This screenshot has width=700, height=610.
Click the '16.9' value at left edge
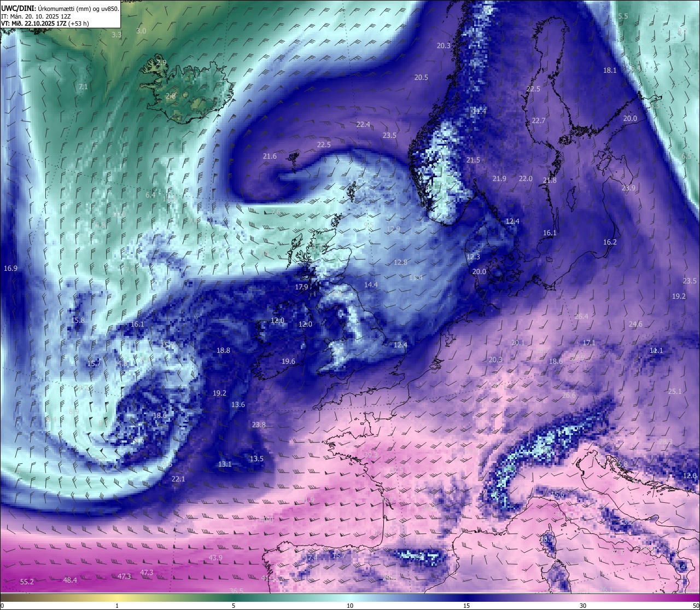pyautogui.click(x=10, y=269)
